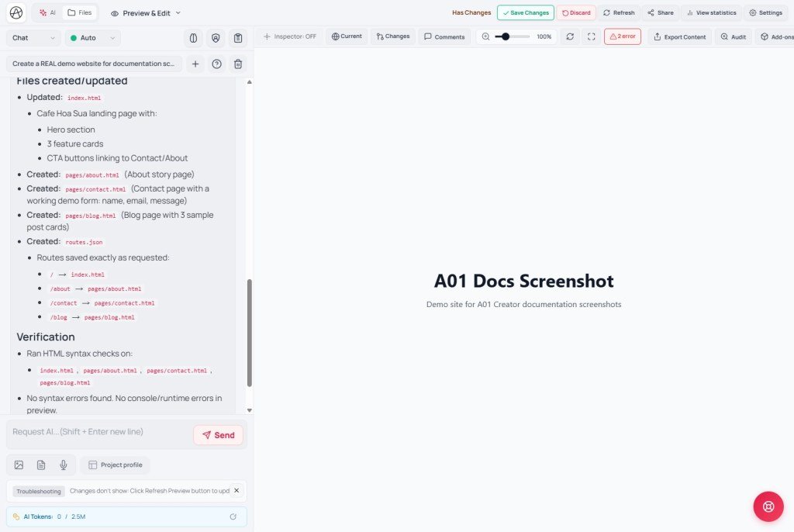Attach a document file icon
This screenshot has height=532, width=794.
41,465
